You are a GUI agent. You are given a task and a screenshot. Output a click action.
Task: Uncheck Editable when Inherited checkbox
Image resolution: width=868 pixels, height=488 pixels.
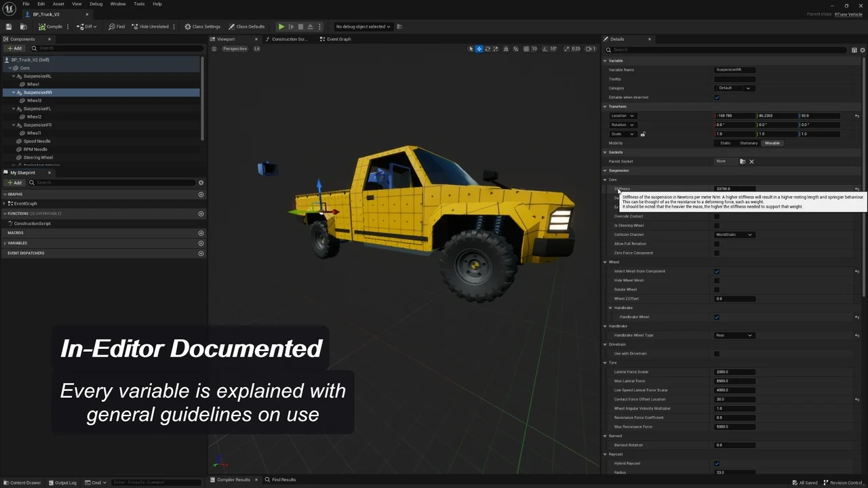[717, 98]
